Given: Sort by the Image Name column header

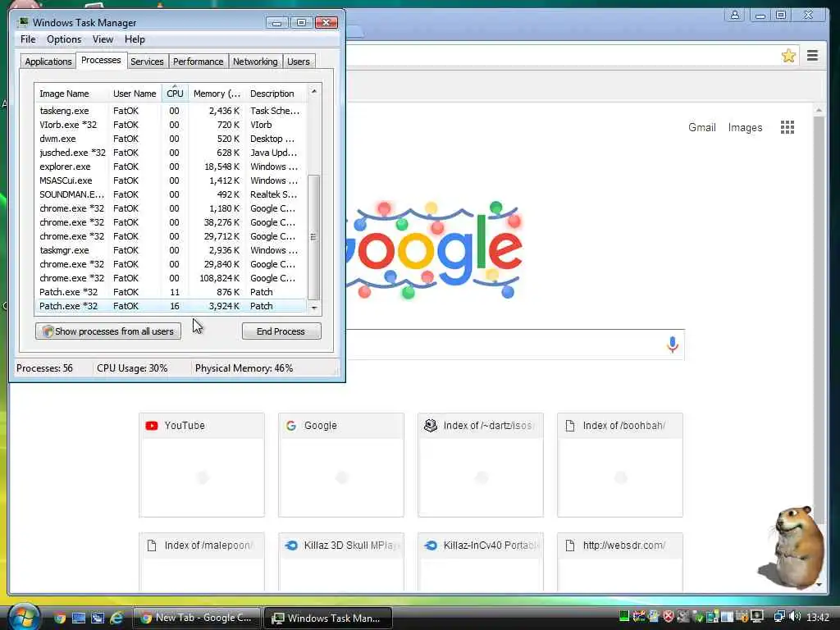Looking at the screenshot, I should pos(71,94).
